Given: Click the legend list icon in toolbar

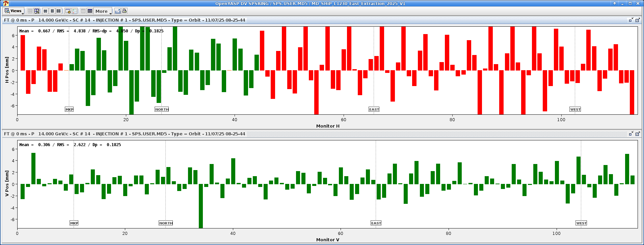Looking at the screenshot, I should coord(75,11).
